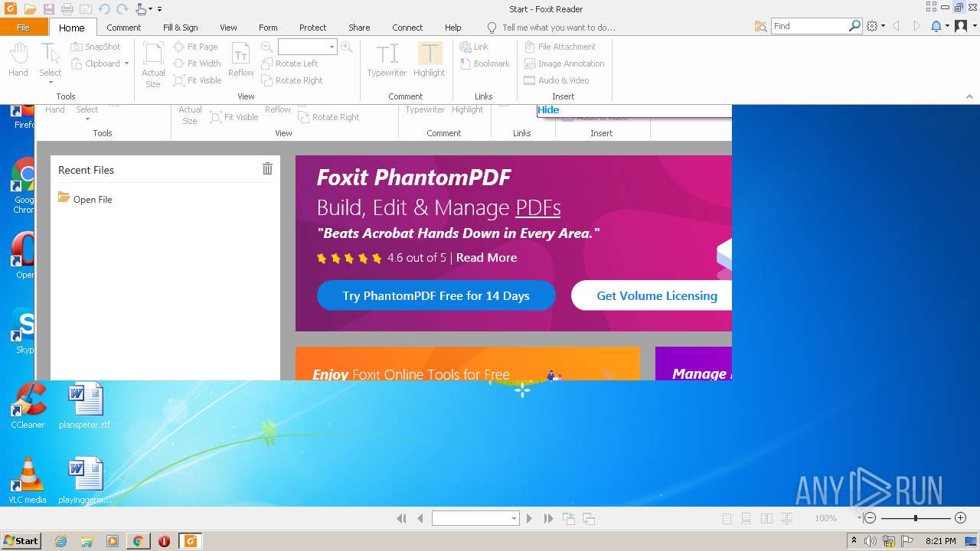Click Actual Size in the View group
This screenshot has height=551, width=980.
[x=153, y=64]
